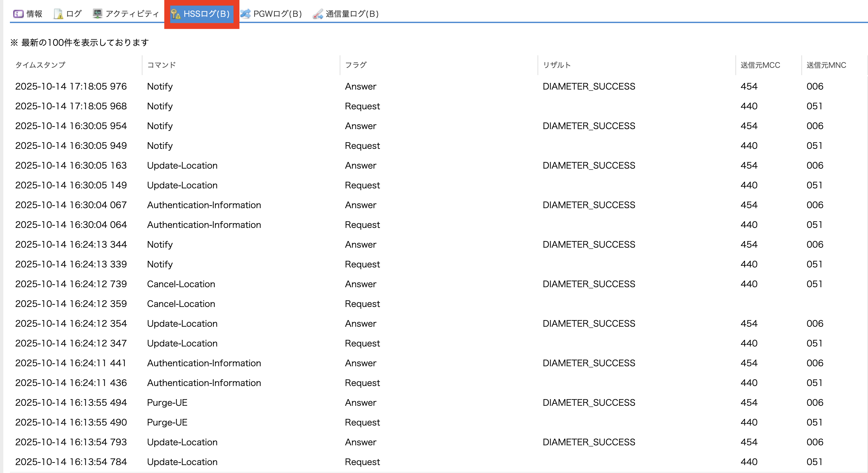Click the ログ tab document icon
This screenshot has height=473, width=868.
click(58, 14)
